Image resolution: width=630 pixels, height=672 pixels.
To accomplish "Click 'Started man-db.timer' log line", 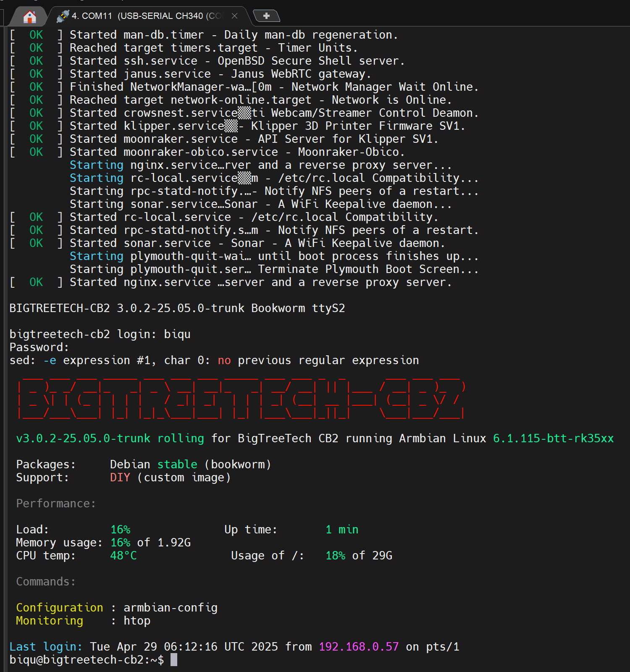I will coord(204,35).
